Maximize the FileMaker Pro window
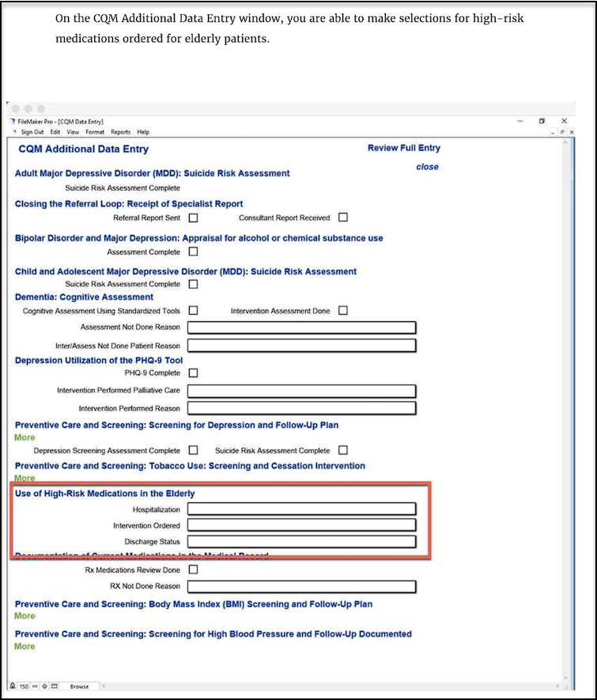597x700 pixels. tap(542, 121)
